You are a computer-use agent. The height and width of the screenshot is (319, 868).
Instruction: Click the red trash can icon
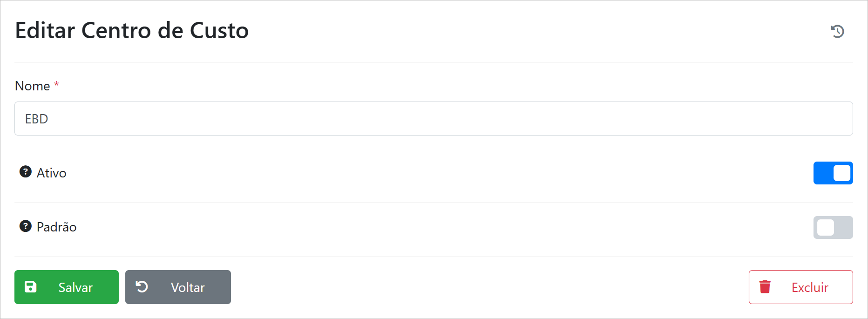765,287
